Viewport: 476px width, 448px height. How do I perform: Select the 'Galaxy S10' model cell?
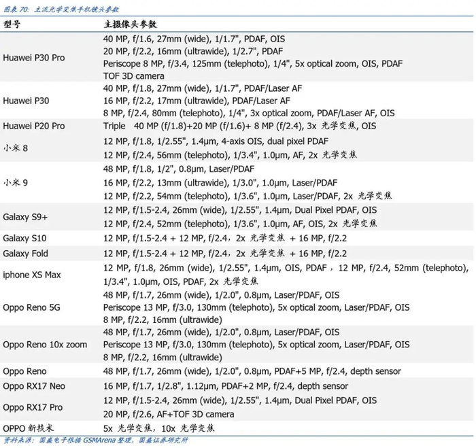[x=24, y=238]
